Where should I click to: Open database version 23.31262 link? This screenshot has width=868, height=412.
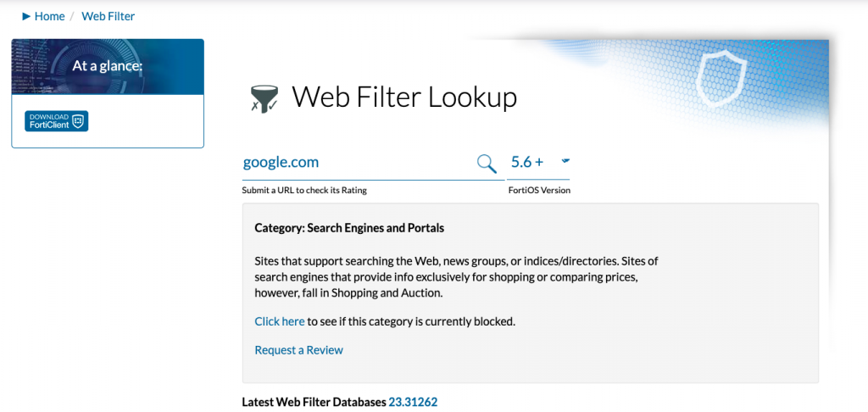click(x=413, y=402)
